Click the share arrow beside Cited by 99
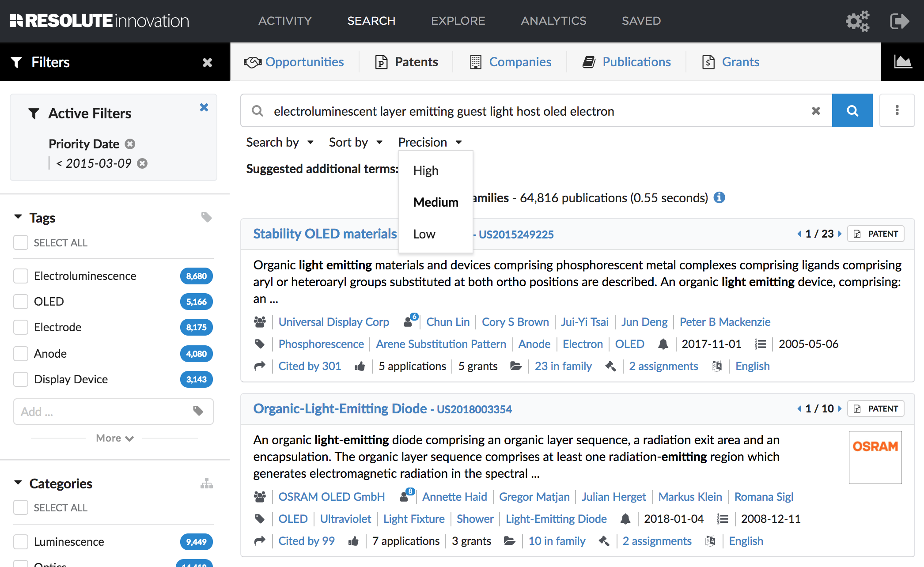Image resolution: width=924 pixels, height=567 pixels. pos(260,541)
